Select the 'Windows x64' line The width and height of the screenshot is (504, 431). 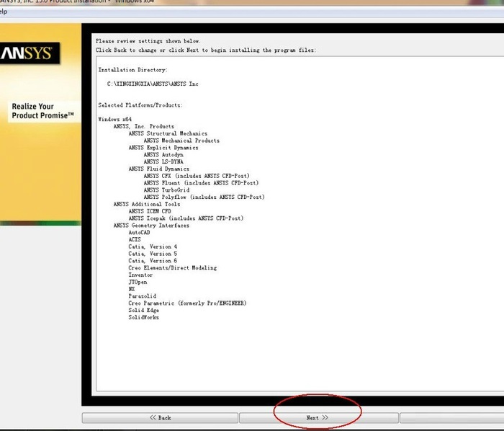click(x=114, y=119)
